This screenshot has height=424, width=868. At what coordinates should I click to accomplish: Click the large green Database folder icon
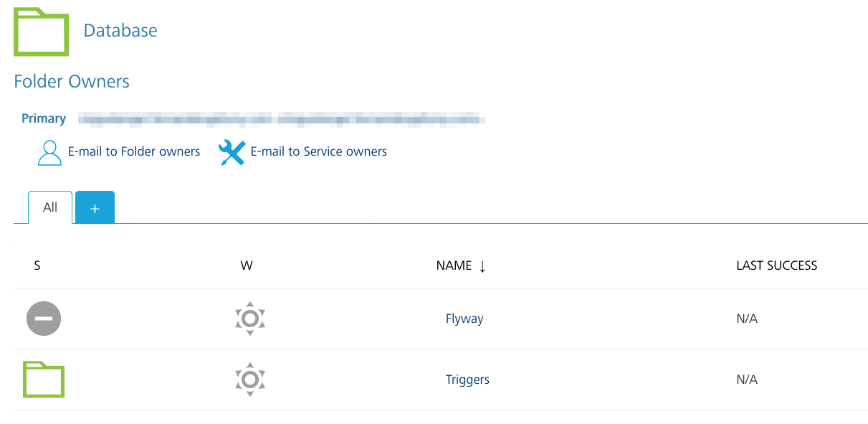[x=42, y=32]
